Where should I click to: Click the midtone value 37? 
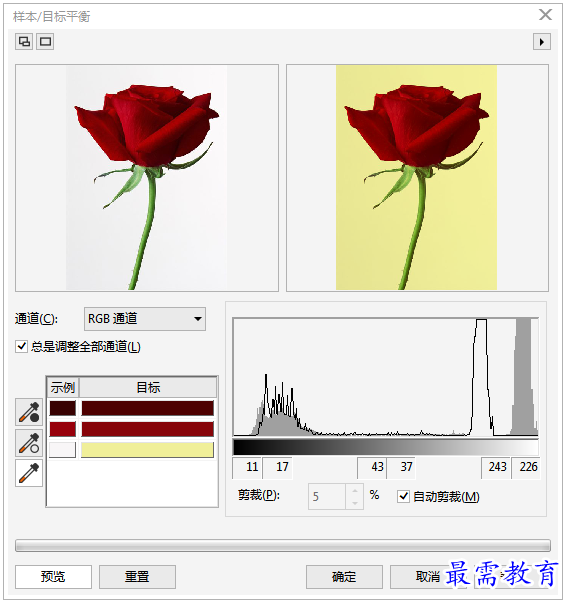click(x=402, y=467)
